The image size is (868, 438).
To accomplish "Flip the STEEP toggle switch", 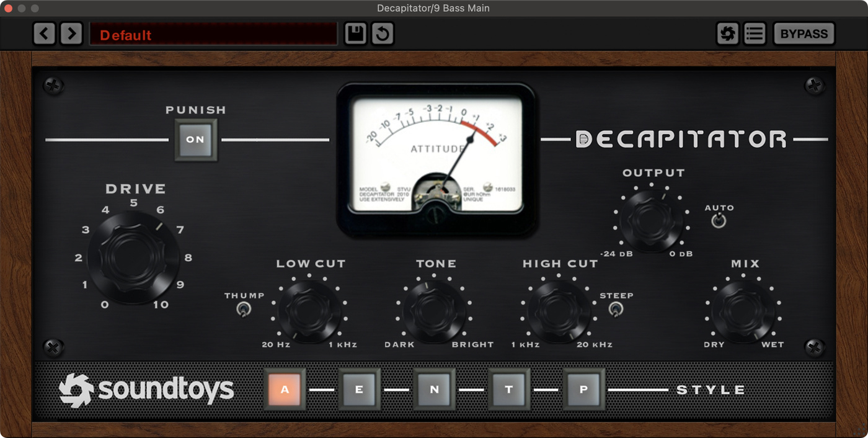I will (615, 309).
